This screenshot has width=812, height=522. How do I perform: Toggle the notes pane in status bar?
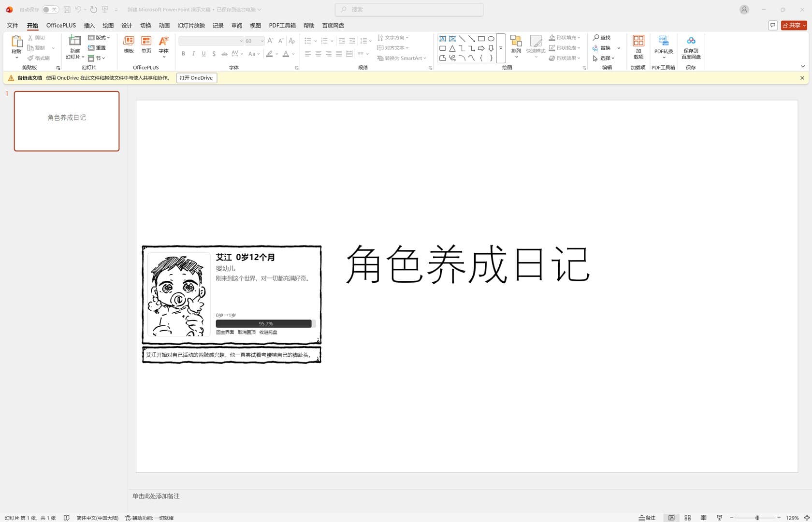pos(647,518)
